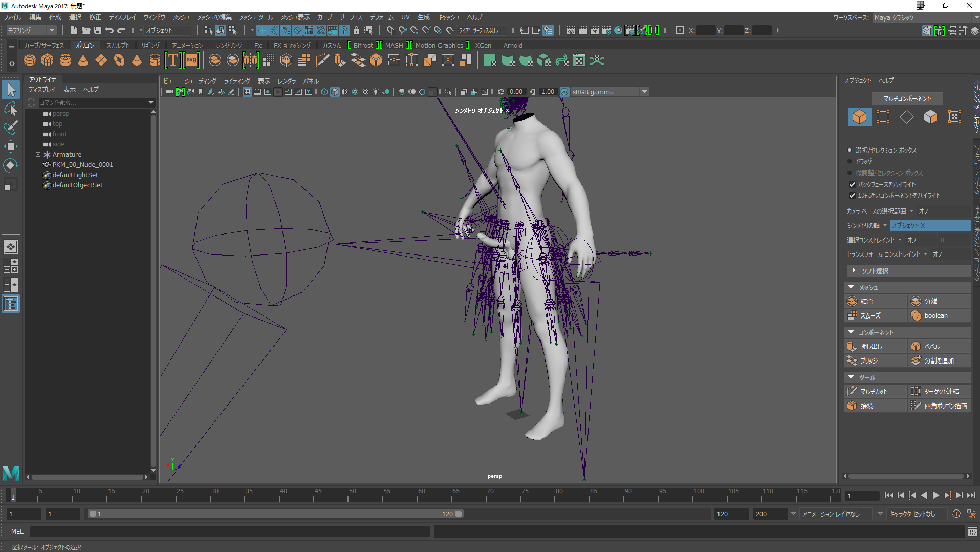Click the Multi-Cut tool button
This screenshot has width=980, height=552.
(x=874, y=391)
